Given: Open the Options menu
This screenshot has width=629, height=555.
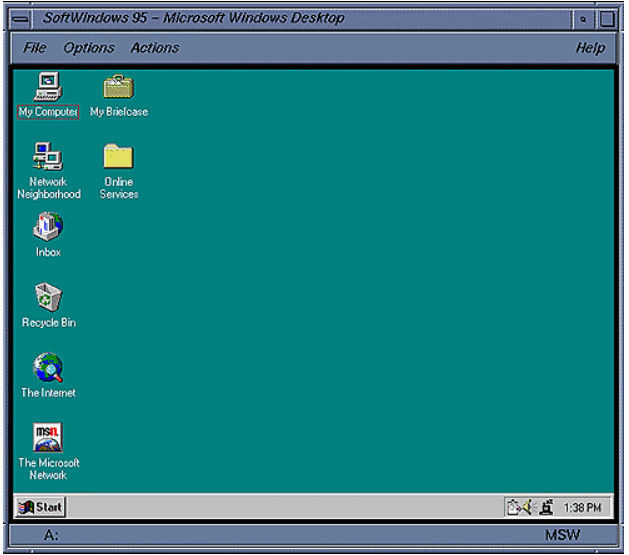Looking at the screenshot, I should [89, 48].
